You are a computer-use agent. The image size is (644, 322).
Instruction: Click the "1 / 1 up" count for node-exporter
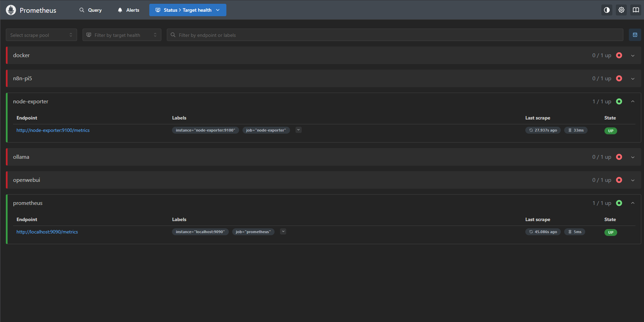[602, 102]
